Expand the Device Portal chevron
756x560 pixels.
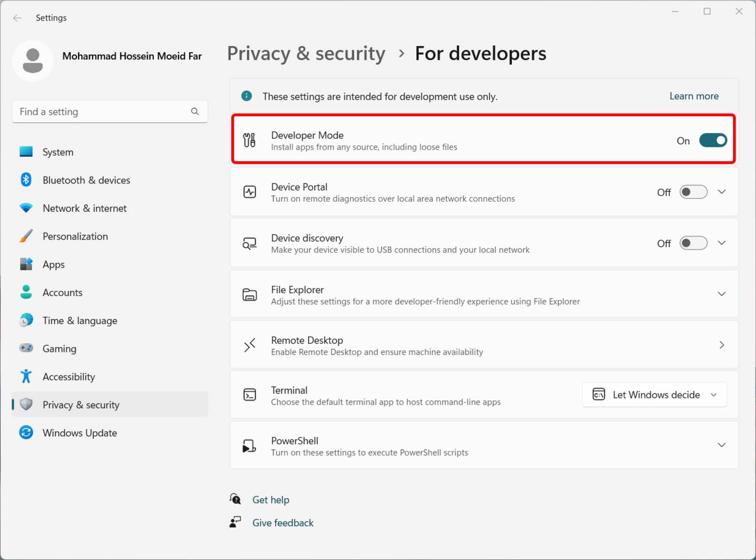[x=721, y=192]
